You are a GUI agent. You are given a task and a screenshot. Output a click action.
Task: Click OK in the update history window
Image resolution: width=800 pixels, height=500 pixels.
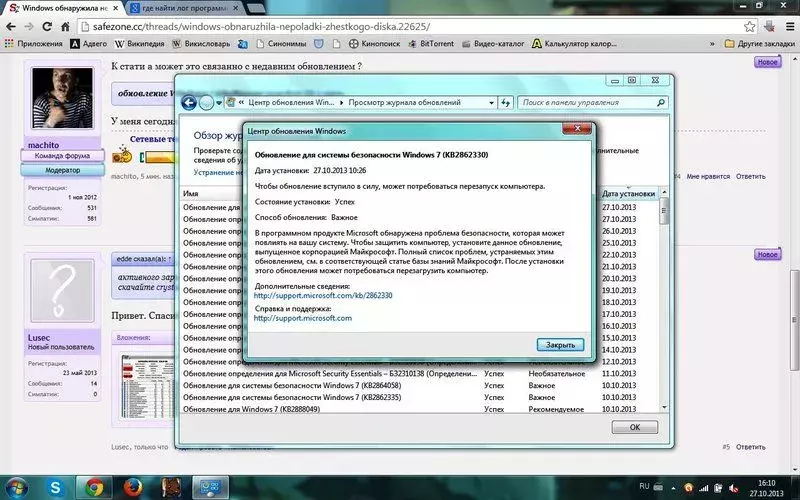pos(635,427)
